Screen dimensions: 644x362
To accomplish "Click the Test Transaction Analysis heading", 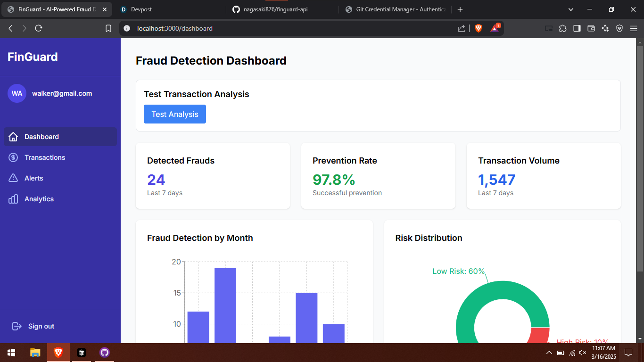I will (x=197, y=94).
